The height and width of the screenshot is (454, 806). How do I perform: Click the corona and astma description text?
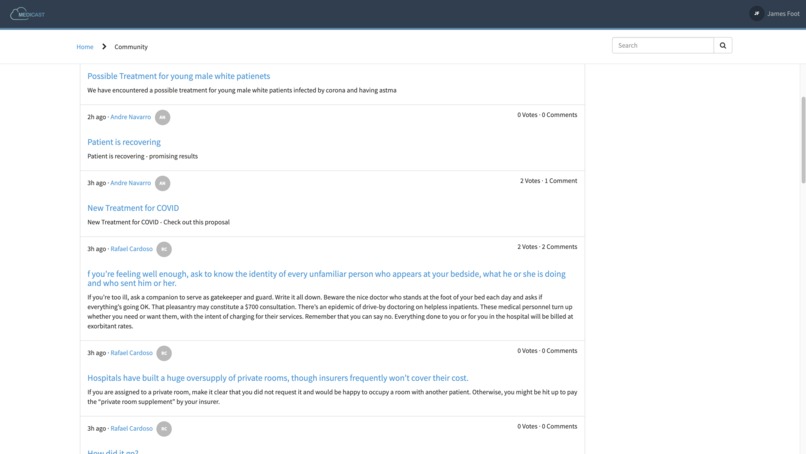click(242, 90)
